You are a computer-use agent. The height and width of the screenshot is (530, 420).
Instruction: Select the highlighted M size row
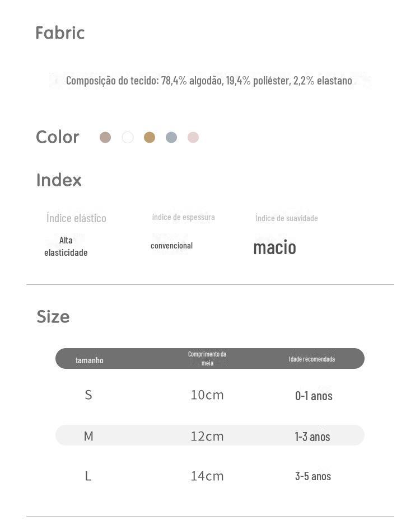coord(210,435)
